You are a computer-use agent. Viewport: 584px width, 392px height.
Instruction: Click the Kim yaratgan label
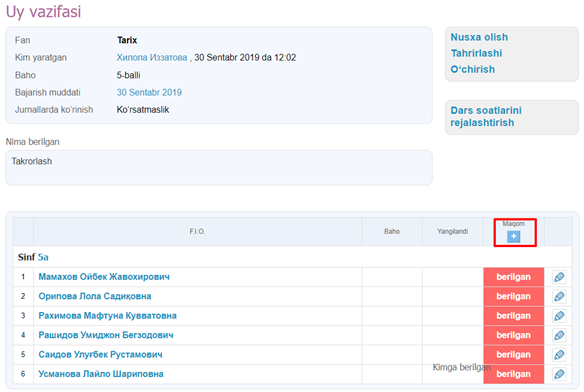pyautogui.click(x=41, y=57)
